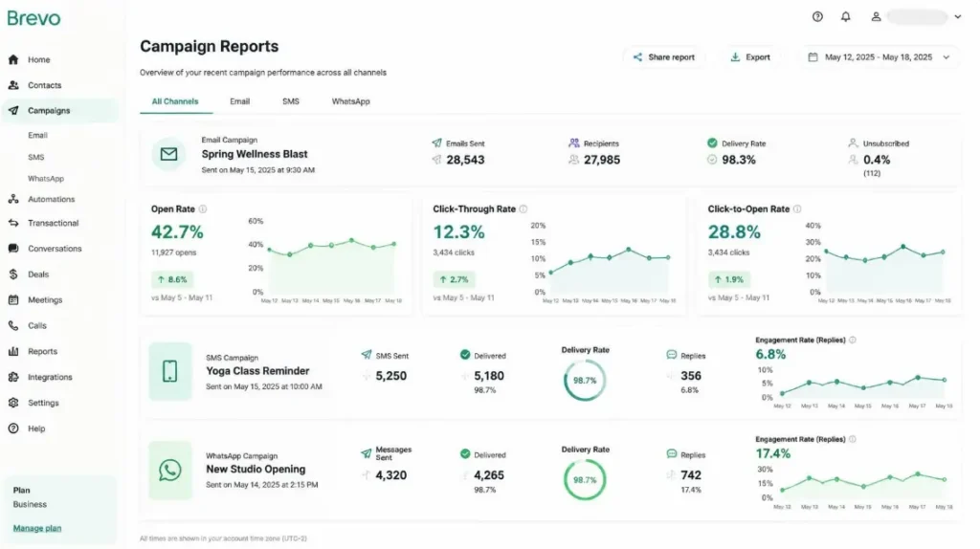The image size is (980, 549).
Task: Click the SMS Delivery Rate 98.7% ring
Action: coord(585,381)
